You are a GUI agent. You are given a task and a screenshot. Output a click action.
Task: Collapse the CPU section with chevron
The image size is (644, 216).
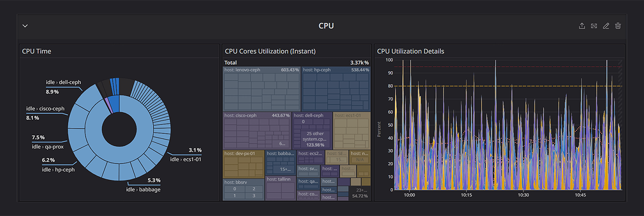(x=25, y=26)
